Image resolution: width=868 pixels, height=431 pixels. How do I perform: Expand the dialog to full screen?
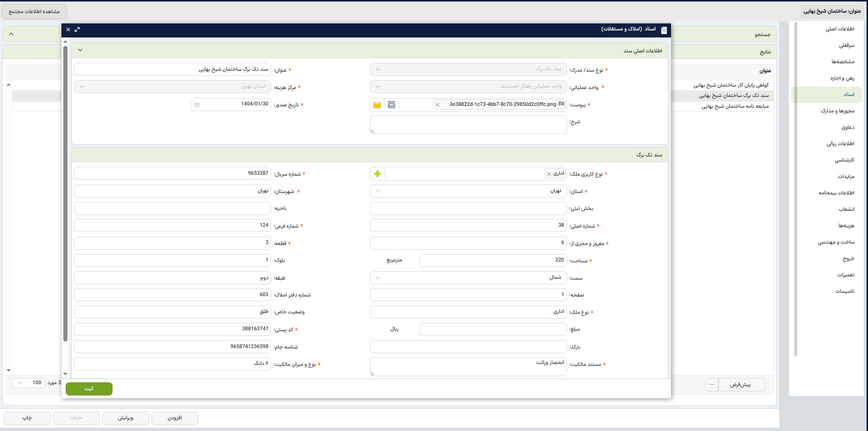tap(77, 30)
